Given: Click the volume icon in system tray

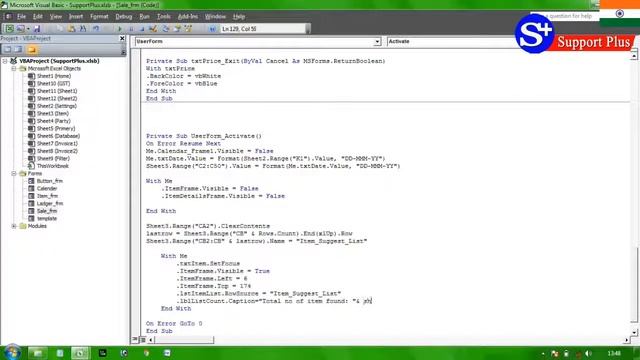Looking at the screenshot, I should 588,353.
